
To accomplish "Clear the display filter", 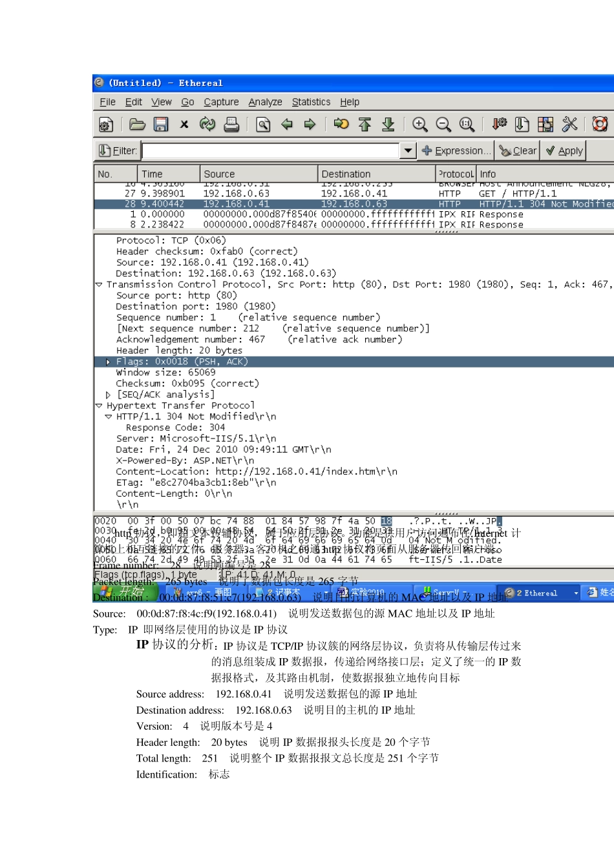I will [518, 151].
